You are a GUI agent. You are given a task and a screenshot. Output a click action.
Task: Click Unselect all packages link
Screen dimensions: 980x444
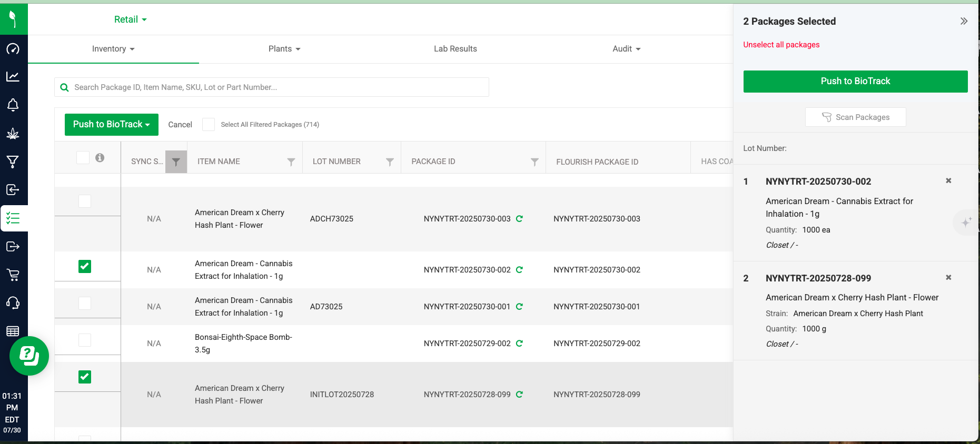[x=781, y=45]
